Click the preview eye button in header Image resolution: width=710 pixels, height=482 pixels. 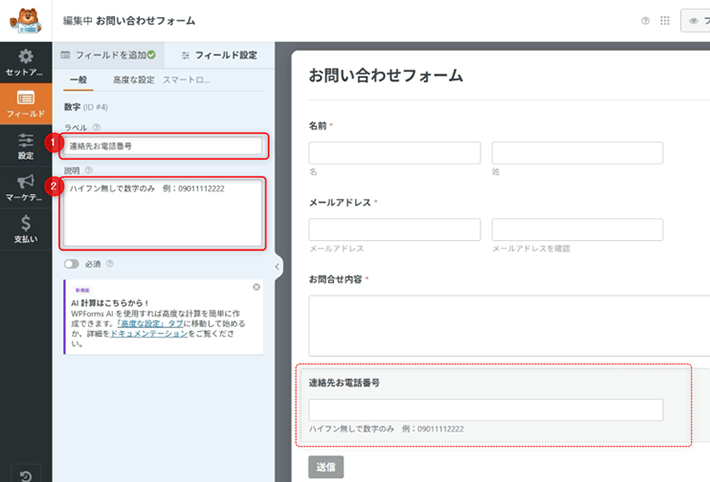point(696,21)
